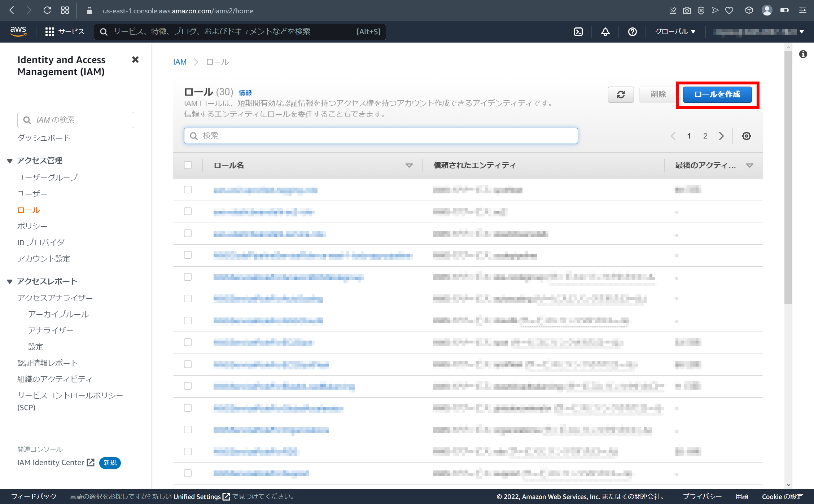
Task: Open the help question mark icon
Action: [632, 32]
